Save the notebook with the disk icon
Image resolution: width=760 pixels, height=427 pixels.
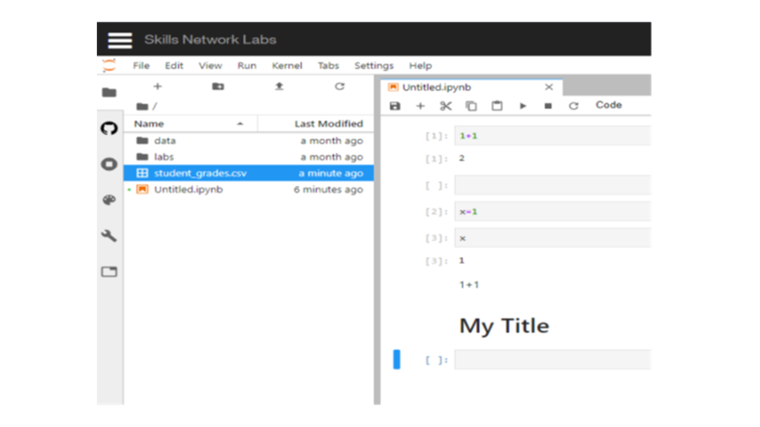tap(395, 106)
